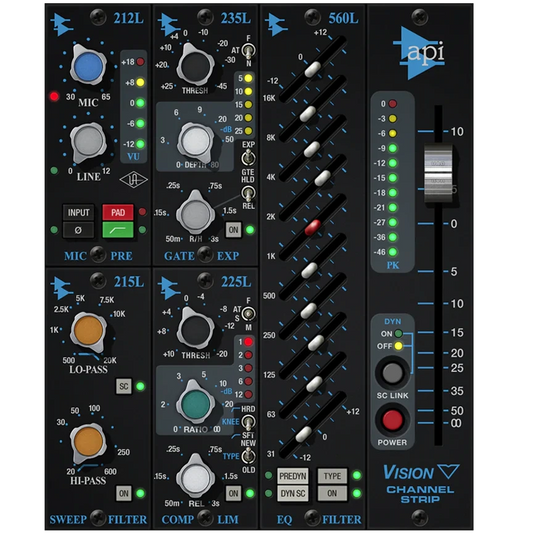The image size is (533, 533).
Task: Click the teal RATIO knob
Action: tap(195, 404)
